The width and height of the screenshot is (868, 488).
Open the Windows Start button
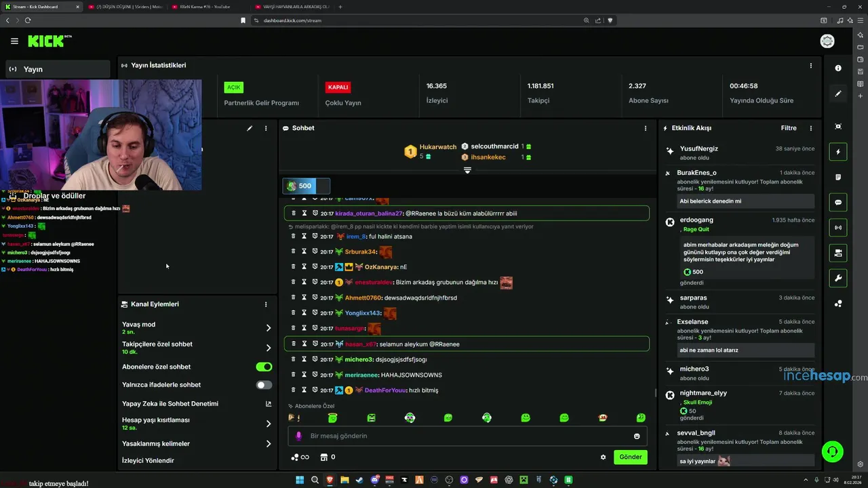[x=300, y=480]
